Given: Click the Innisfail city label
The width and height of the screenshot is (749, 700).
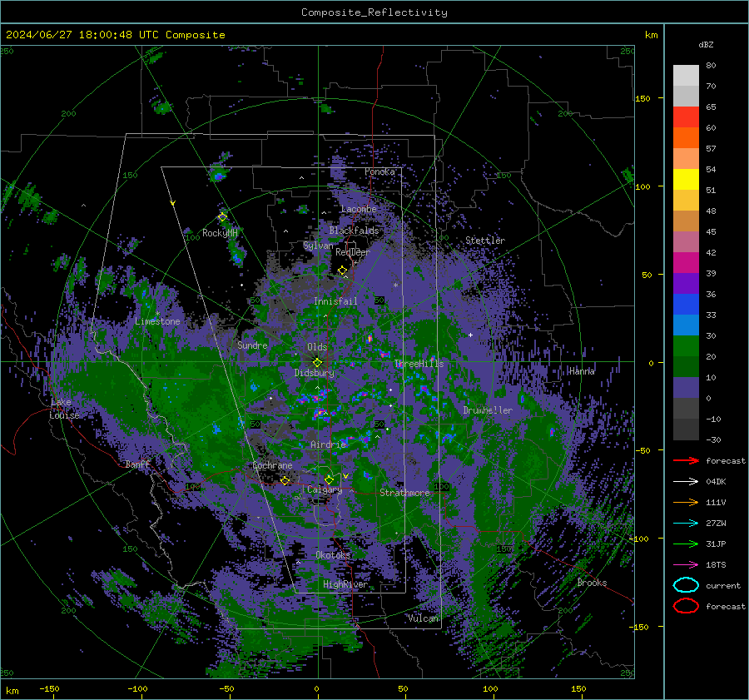Looking at the screenshot, I should pos(335,301).
